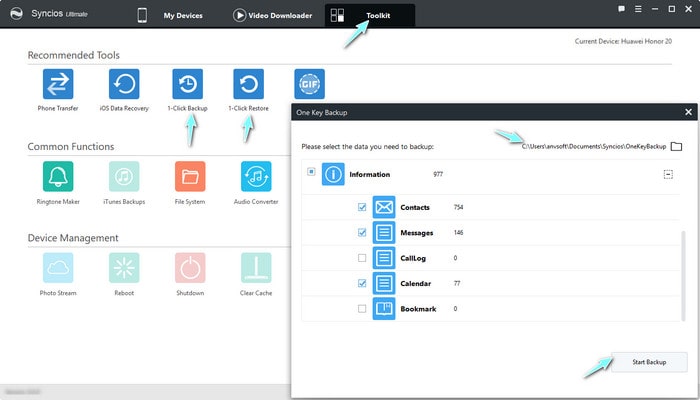Screen dimensions: 700x400
Task: Click the Shutdown device icon
Action: (190, 268)
